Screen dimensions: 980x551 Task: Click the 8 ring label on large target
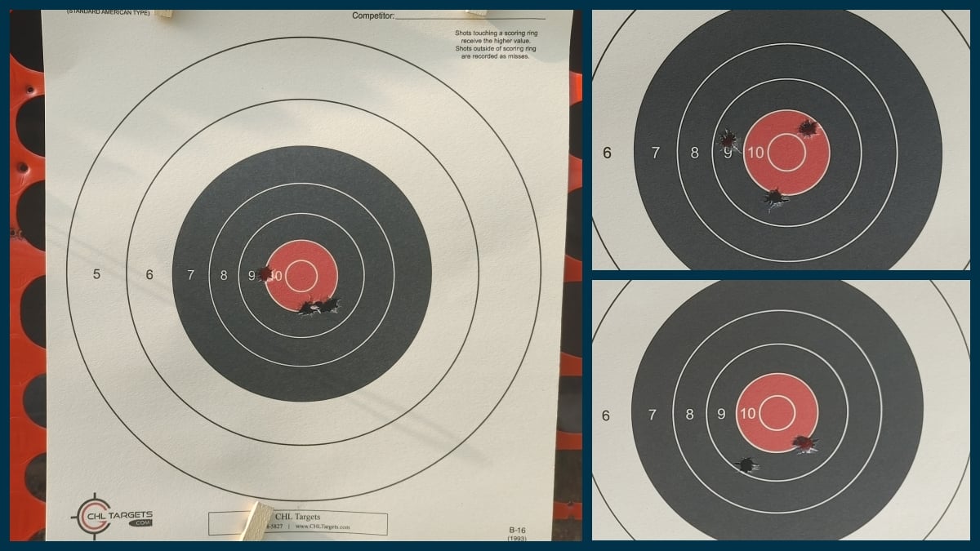point(224,275)
